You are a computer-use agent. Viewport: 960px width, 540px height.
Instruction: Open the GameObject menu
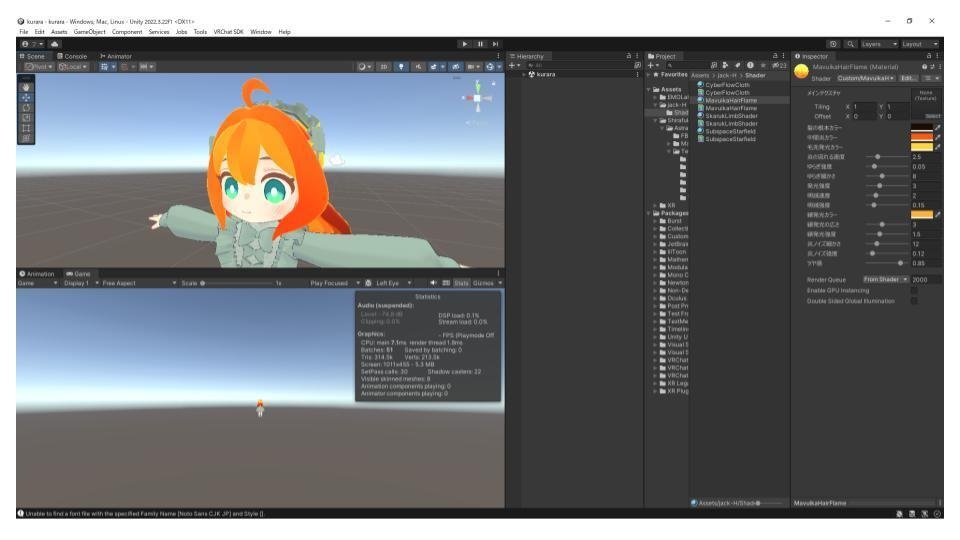89,32
